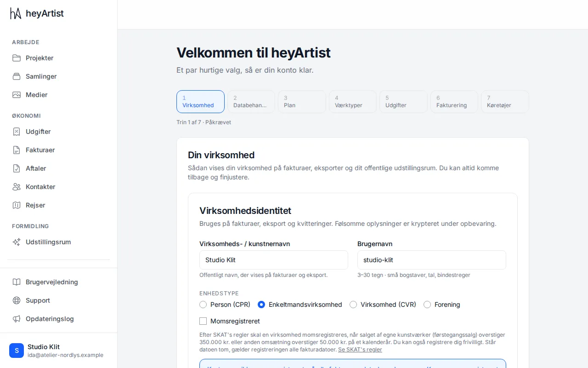Select the Udgifter receipt icon in sidebar
This screenshot has width=588, height=368.
coord(17,132)
